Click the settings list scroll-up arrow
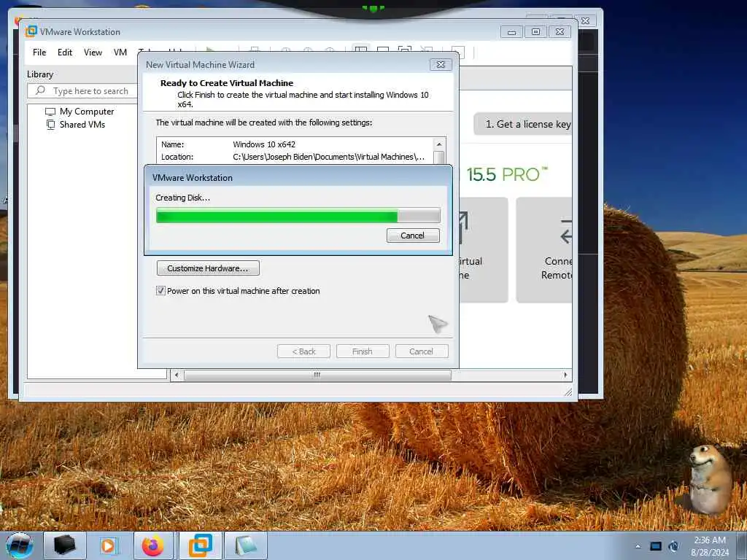 pyautogui.click(x=439, y=144)
